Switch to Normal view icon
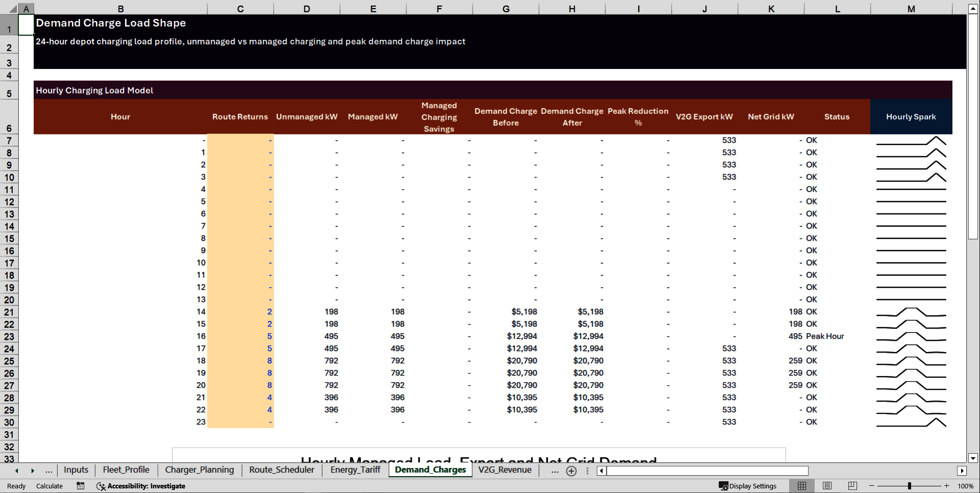 pyautogui.click(x=802, y=486)
